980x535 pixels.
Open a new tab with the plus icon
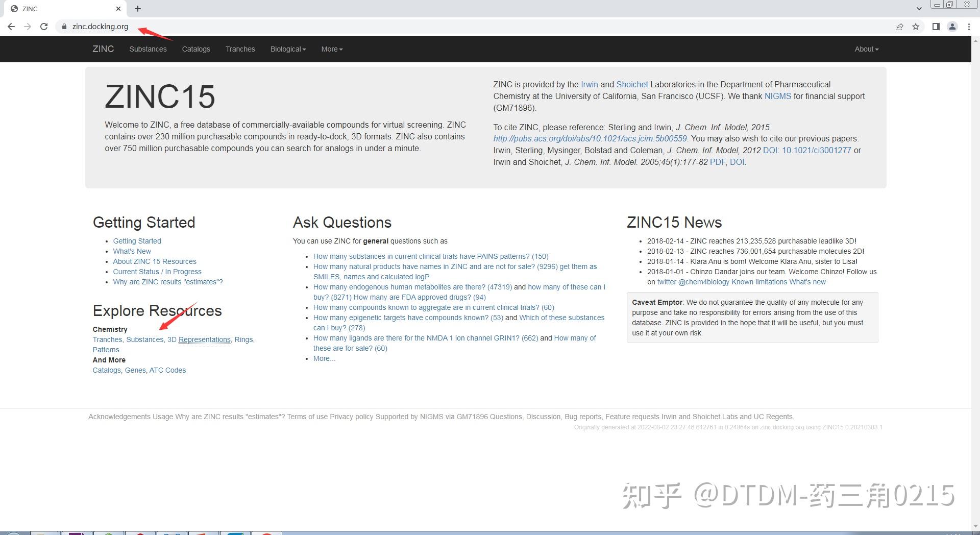click(137, 8)
